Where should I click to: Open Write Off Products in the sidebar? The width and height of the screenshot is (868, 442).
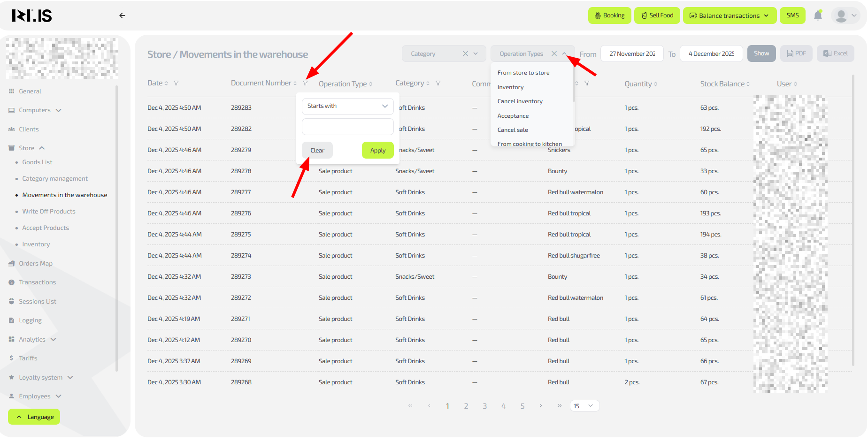(49, 212)
